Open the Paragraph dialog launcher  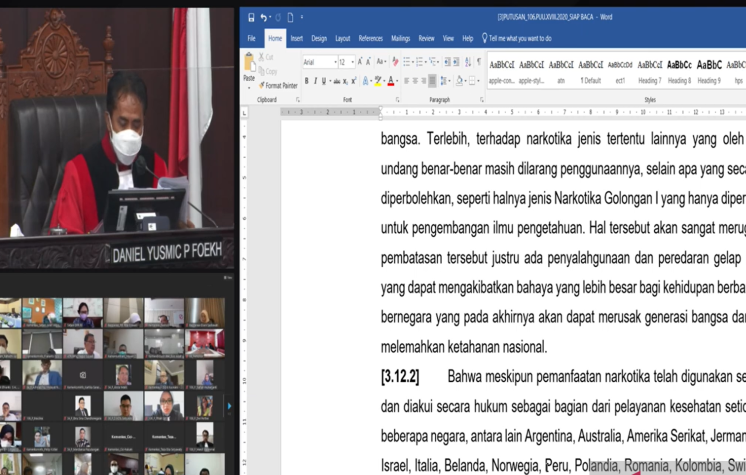coord(482,99)
